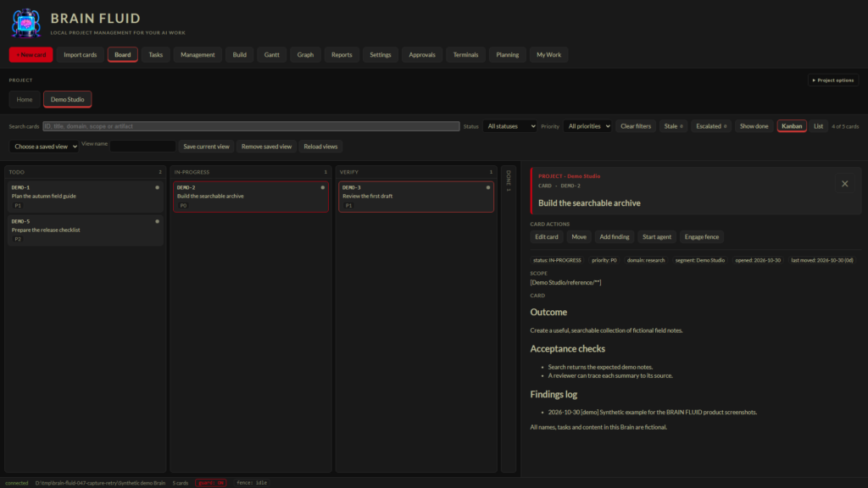
Task: Click the 'domain: research' tag
Action: [646, 260]
